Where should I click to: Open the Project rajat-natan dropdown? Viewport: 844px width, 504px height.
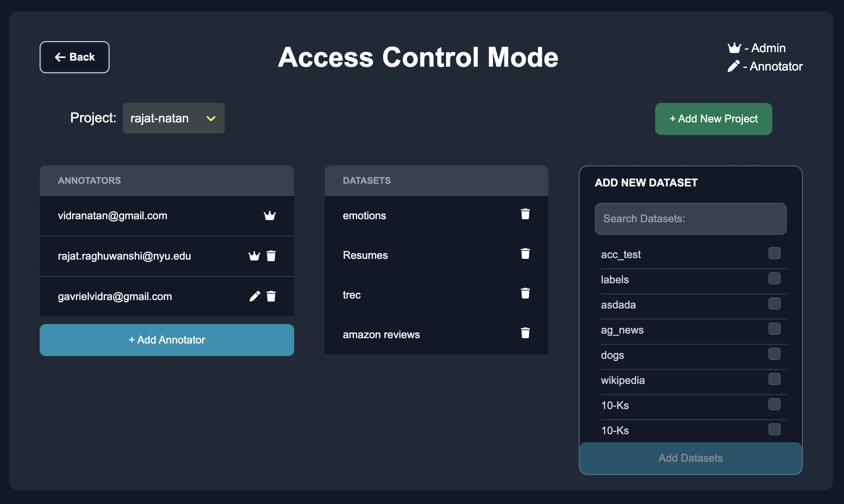point(173,118)
